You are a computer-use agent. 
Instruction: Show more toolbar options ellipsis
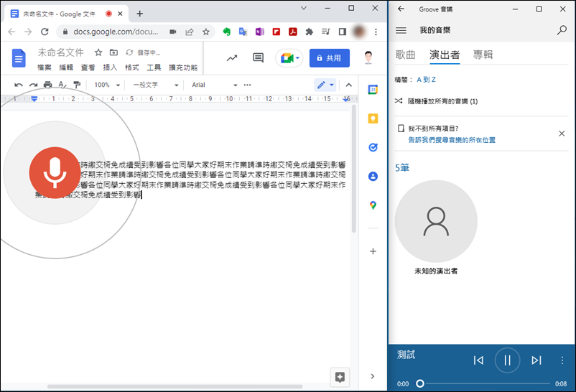pos(248,85)
